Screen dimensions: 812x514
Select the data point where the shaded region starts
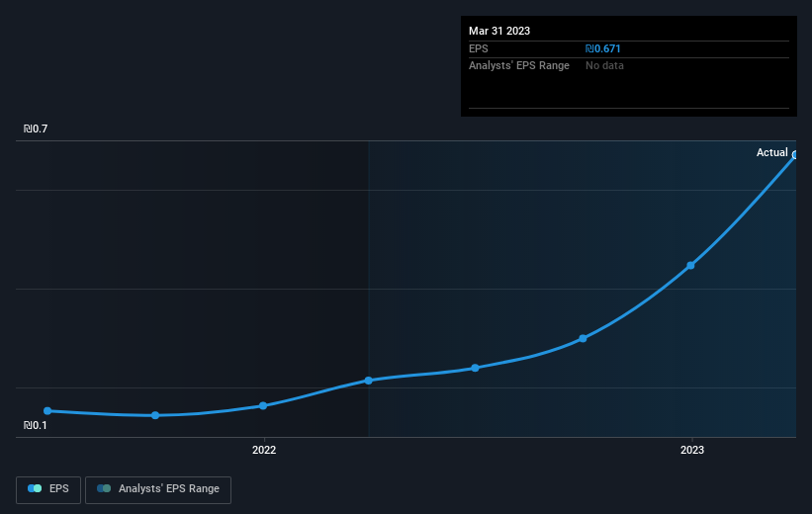368,381
